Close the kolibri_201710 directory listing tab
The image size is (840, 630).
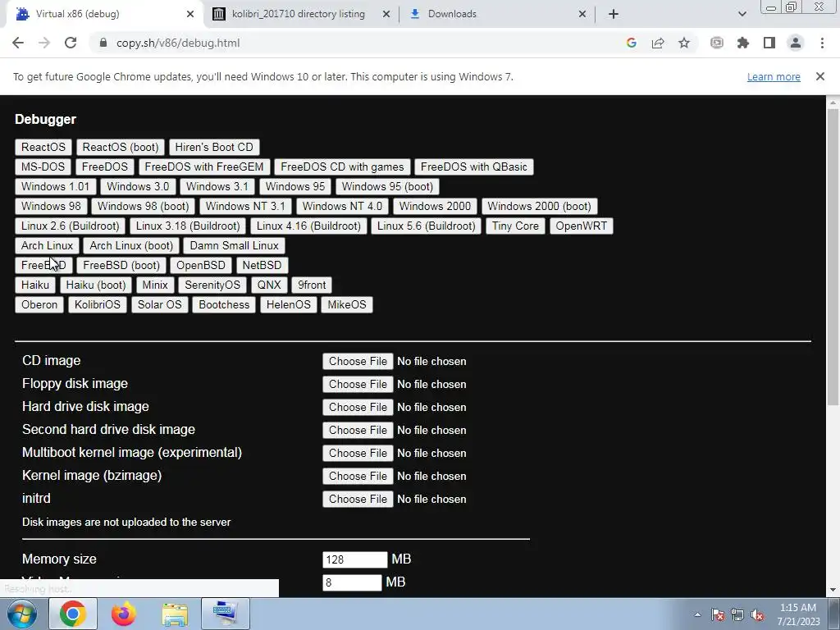point(386,14)
